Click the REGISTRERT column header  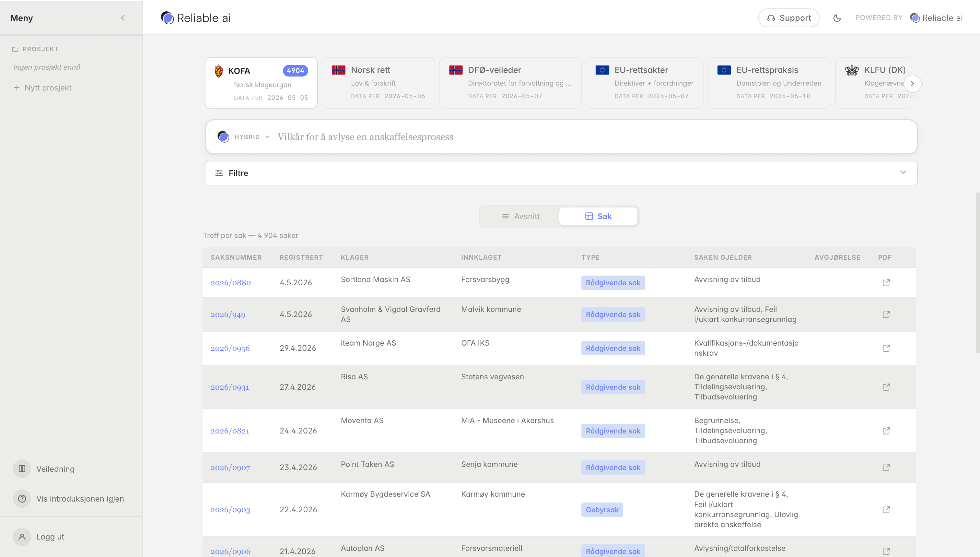(301, 257)
